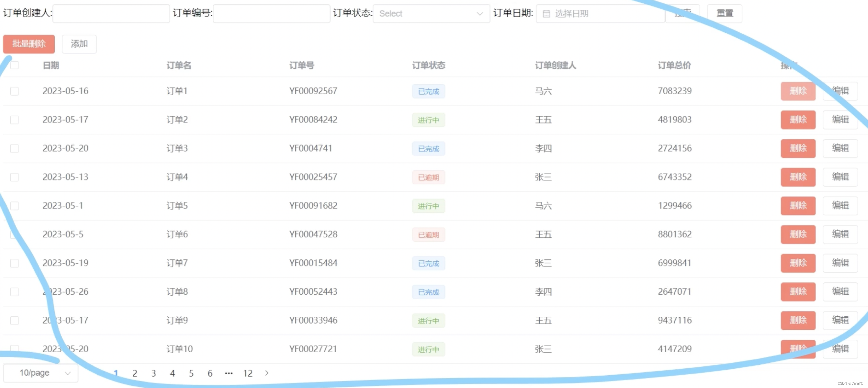Edit 订单3 with its 编辑 button
868x388 pixels.
pos(840,148)
